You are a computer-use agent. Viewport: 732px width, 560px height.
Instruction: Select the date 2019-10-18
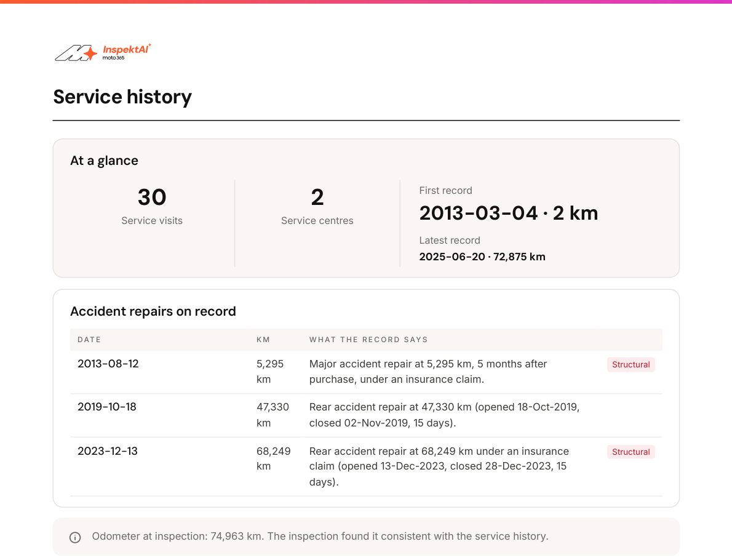pyautogui.click(x=107, y=407)
